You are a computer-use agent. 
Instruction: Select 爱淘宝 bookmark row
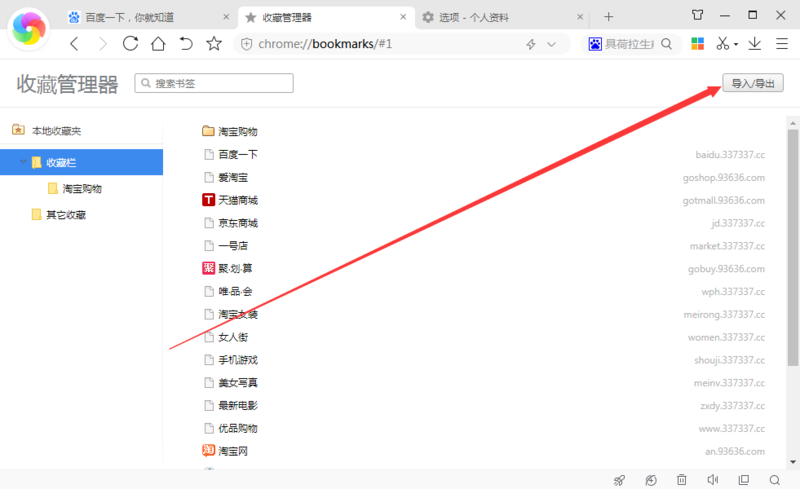483,177
